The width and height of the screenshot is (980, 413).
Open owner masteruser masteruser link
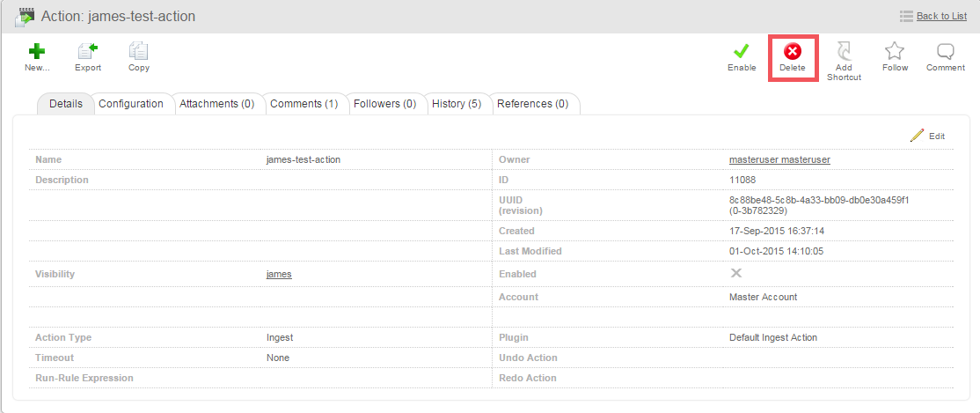click(779, 159)
